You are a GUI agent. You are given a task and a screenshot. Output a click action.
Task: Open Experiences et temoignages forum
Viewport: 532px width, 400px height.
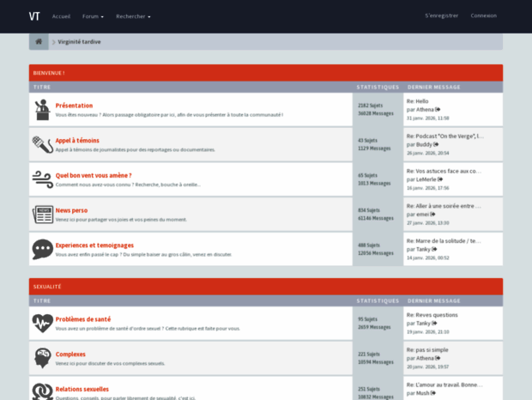point(94,245)
